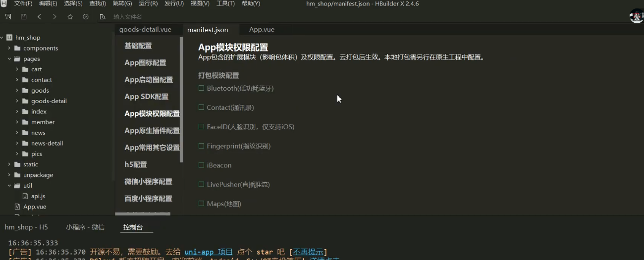Switch to the App.vue editor tab

[262, 30]
